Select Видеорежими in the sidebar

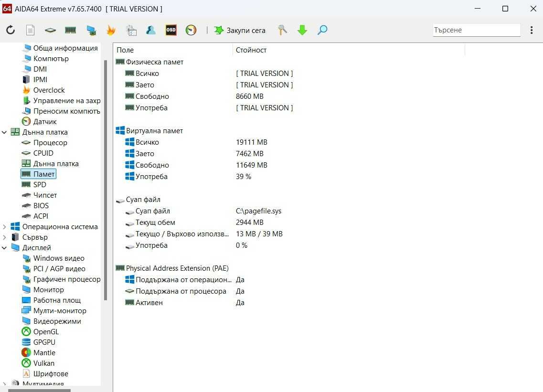click(52, 321)
